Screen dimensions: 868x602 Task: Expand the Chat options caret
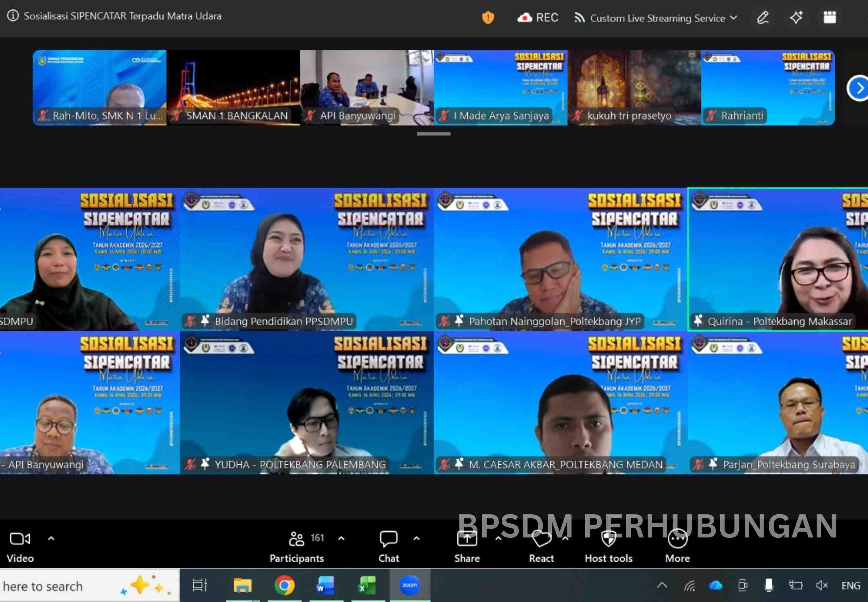pyautogui.click(x=416, y=538)
